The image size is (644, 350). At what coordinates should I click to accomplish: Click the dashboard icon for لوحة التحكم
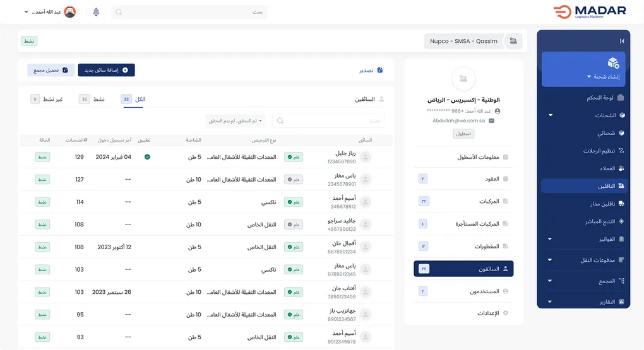click(x=621, y=98)
